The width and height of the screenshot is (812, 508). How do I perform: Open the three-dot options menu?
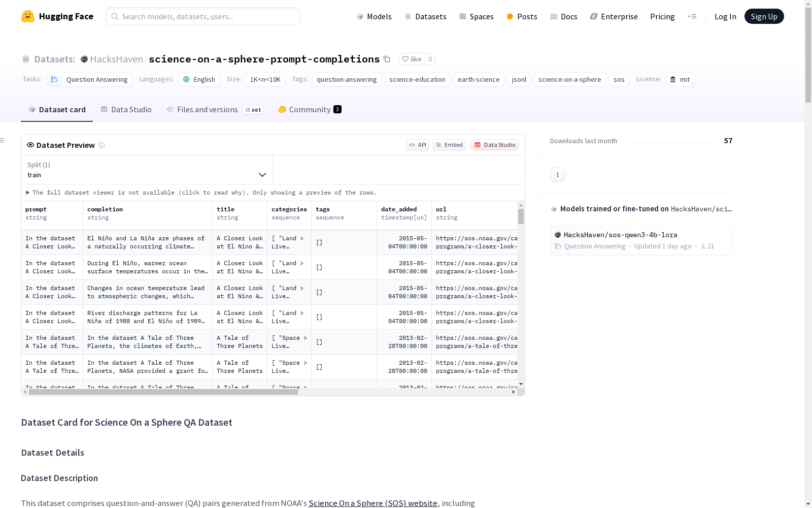point(558,175)
